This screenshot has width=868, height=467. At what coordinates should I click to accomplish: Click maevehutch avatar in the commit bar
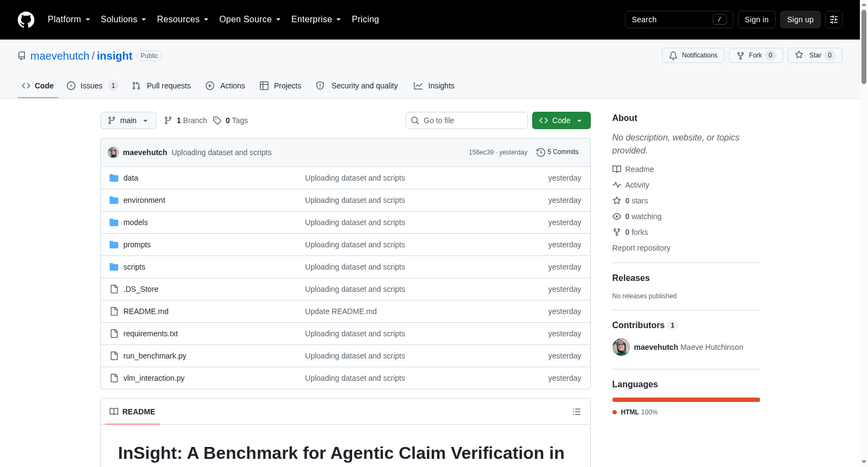point(113,152)
